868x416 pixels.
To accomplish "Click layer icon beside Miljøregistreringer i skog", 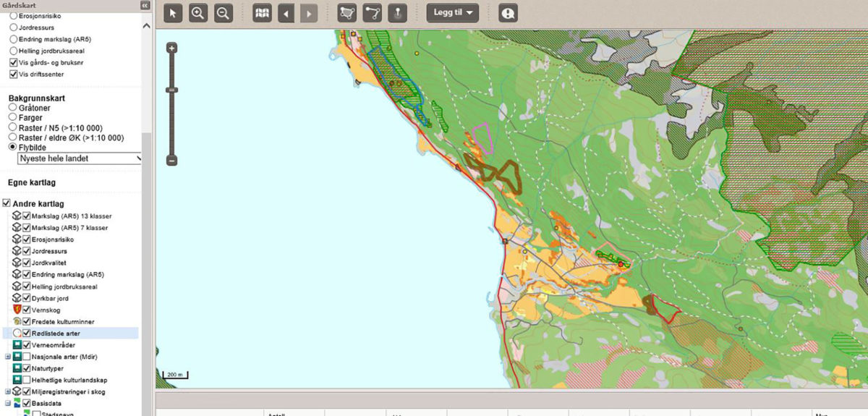I will (16, 391).
